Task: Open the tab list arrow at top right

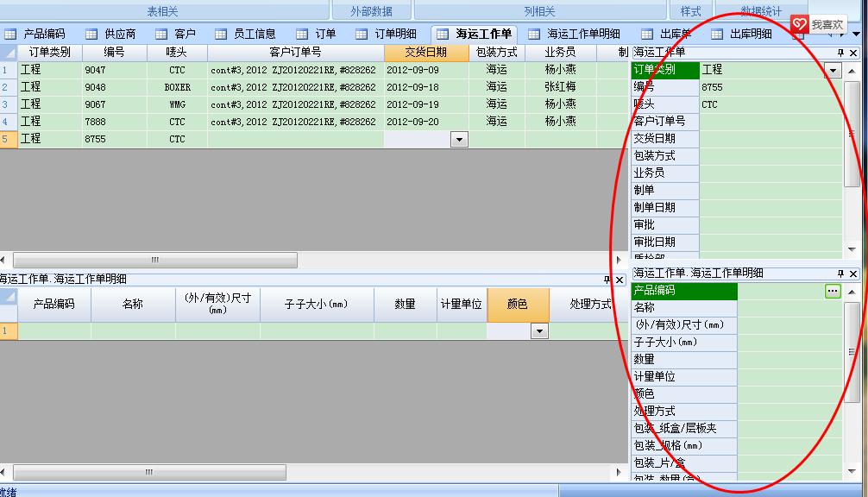Action: (856, 35)
